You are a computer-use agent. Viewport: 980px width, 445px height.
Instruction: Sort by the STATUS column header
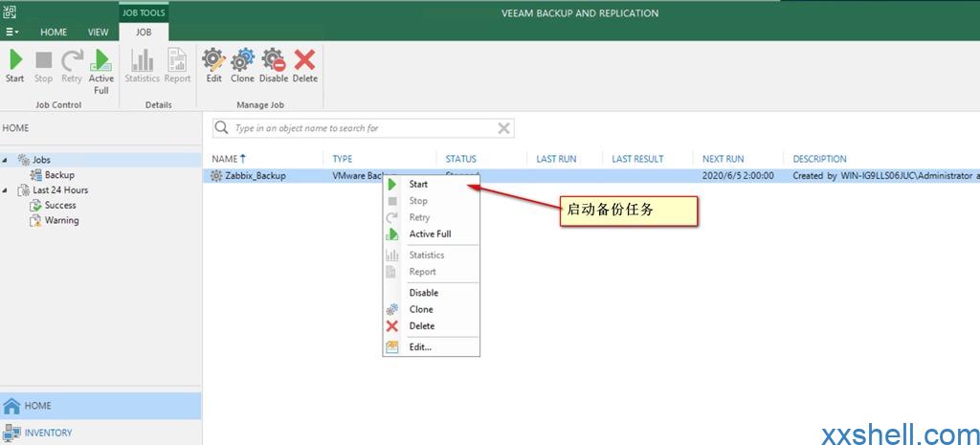click(460, 159)
